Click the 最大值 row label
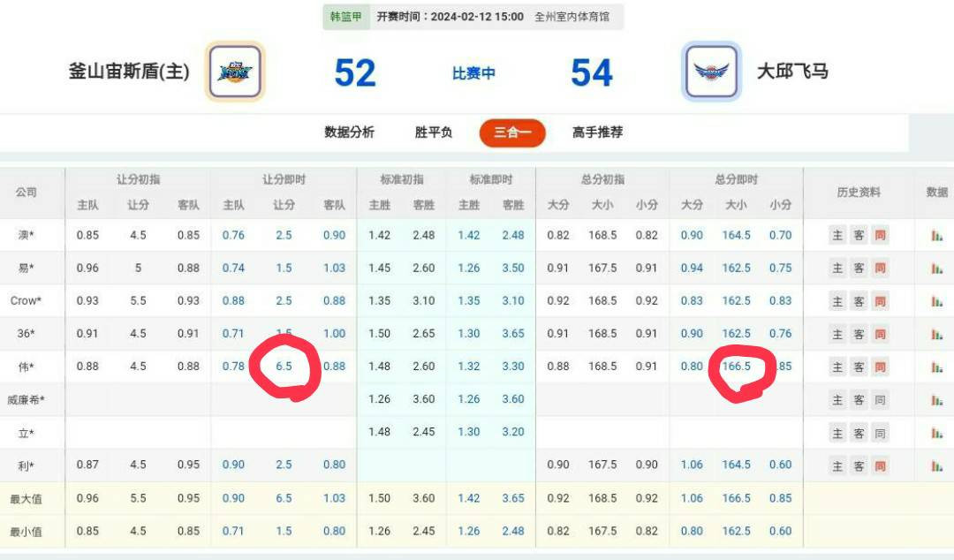 coord(26,499)
